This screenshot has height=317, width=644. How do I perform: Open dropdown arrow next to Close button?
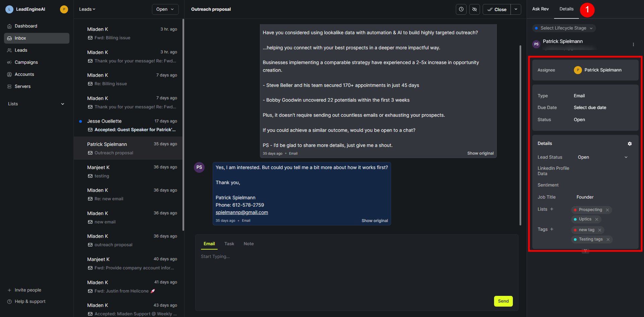pyautogui.click(x=516, y=9)
